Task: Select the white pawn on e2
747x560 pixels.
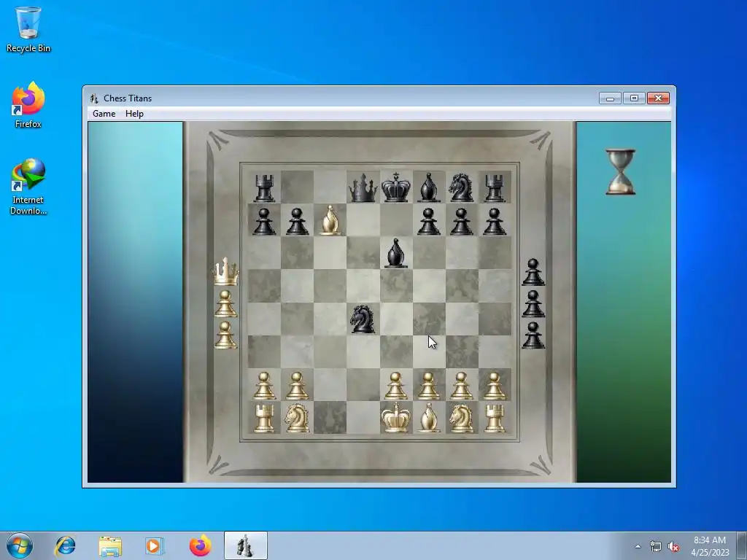Action: tap(396, 386)
